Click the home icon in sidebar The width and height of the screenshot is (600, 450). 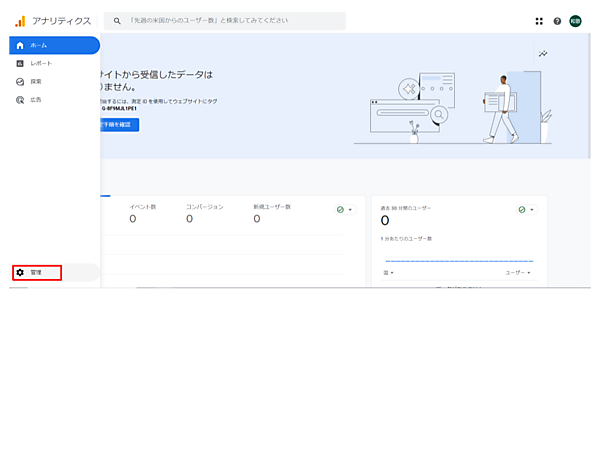coord(20,45)
